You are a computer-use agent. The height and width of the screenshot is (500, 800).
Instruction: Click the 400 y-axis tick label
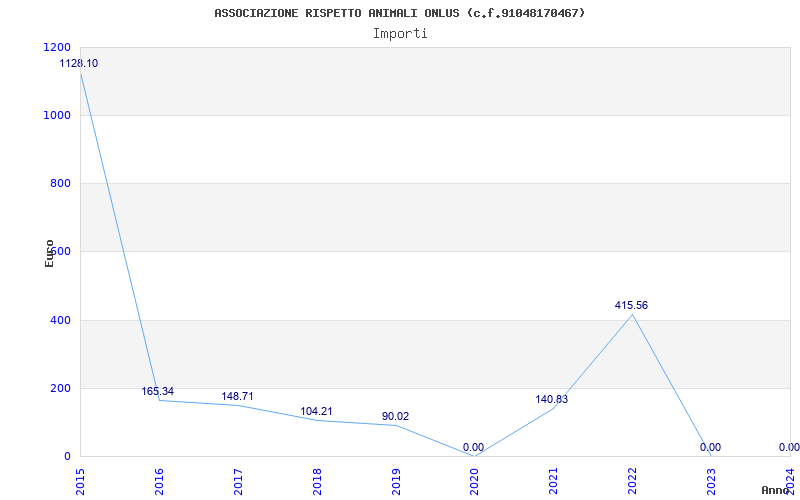(61, 320)
